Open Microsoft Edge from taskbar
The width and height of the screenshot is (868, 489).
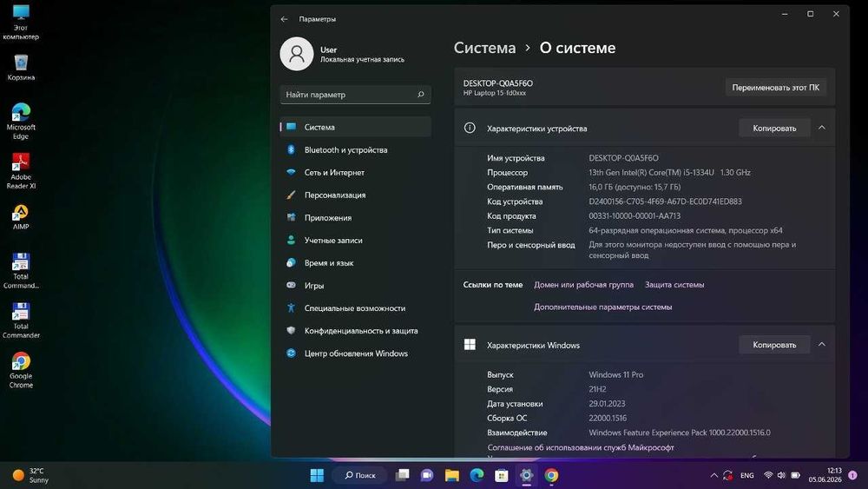(x=477, y=475)
